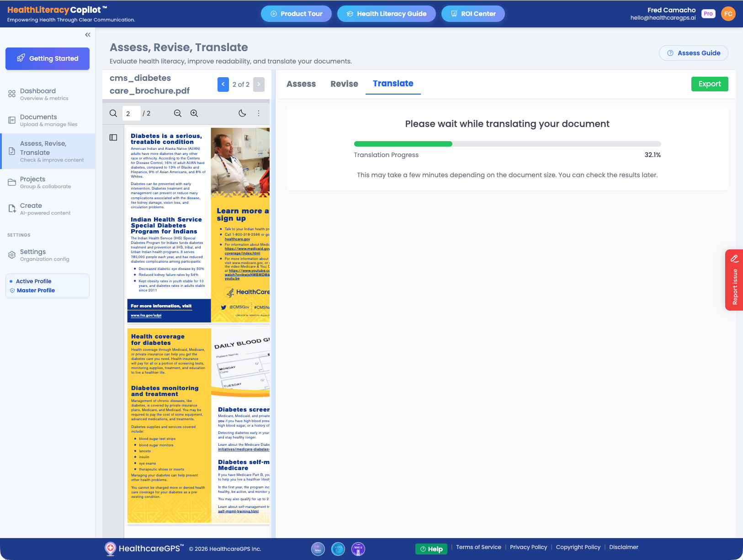This screenshot has height=560, width=743.
Task: Collapse the left navigation sidebar
Action: pyautogui.click(x=87, y=34)
